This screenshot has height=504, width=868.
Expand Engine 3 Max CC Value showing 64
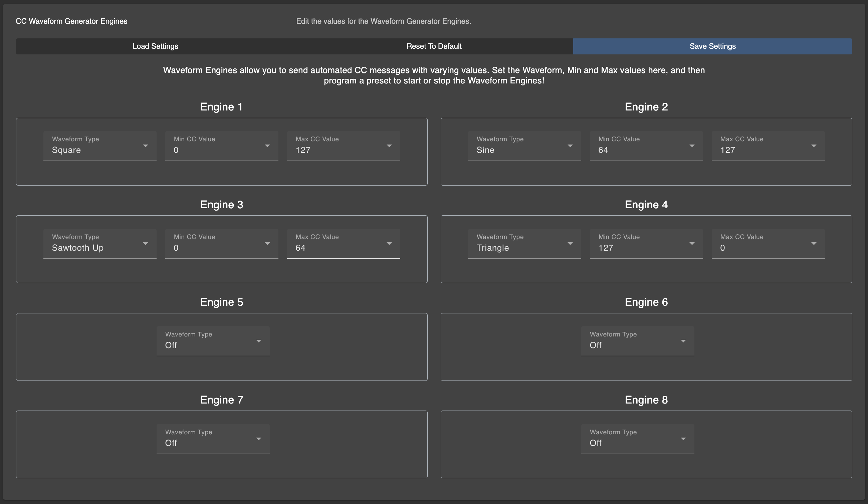coord(343,243)
